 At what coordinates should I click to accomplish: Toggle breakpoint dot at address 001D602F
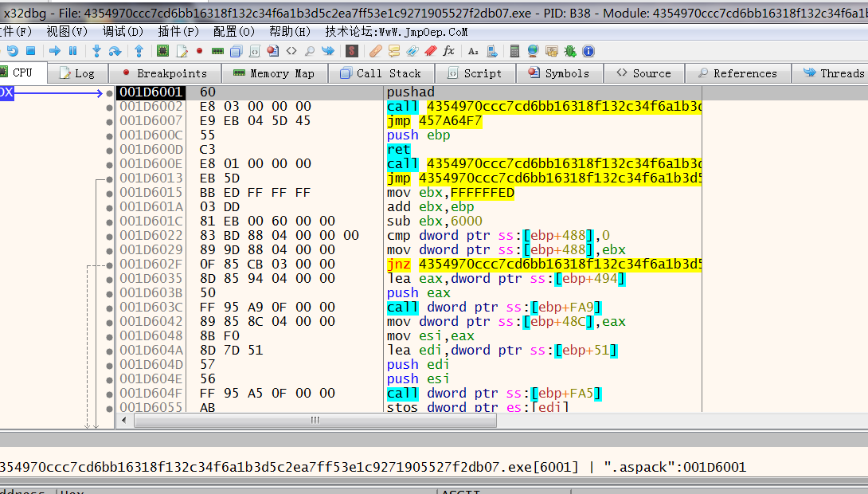(110, 265)
